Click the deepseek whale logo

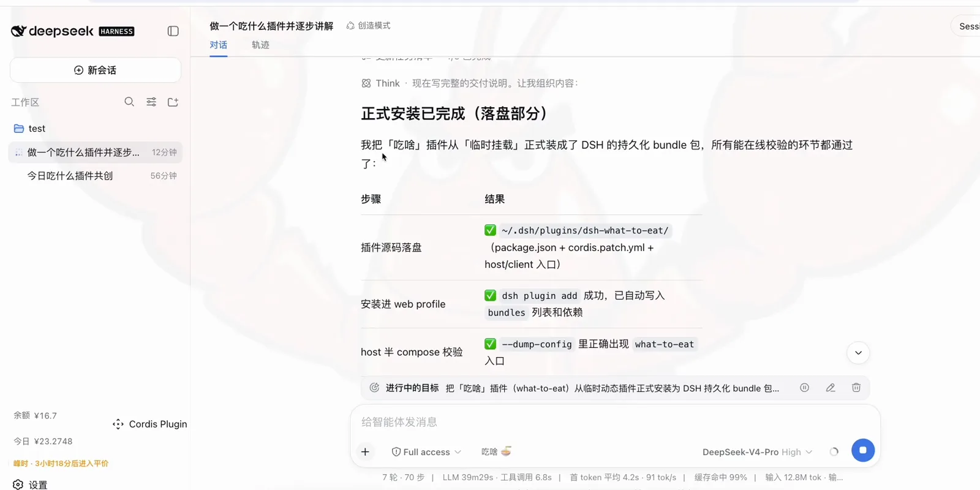[19, 31]
